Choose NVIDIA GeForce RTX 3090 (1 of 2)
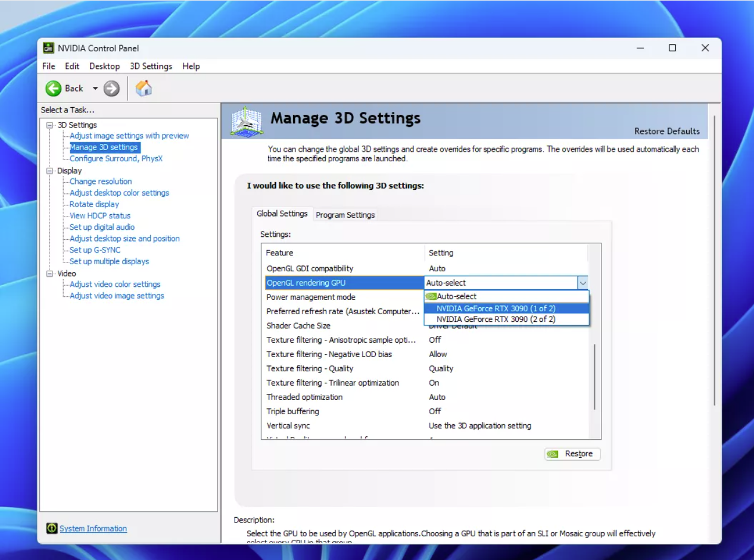Viewport: 754px width, 560px height. [506, 308]
